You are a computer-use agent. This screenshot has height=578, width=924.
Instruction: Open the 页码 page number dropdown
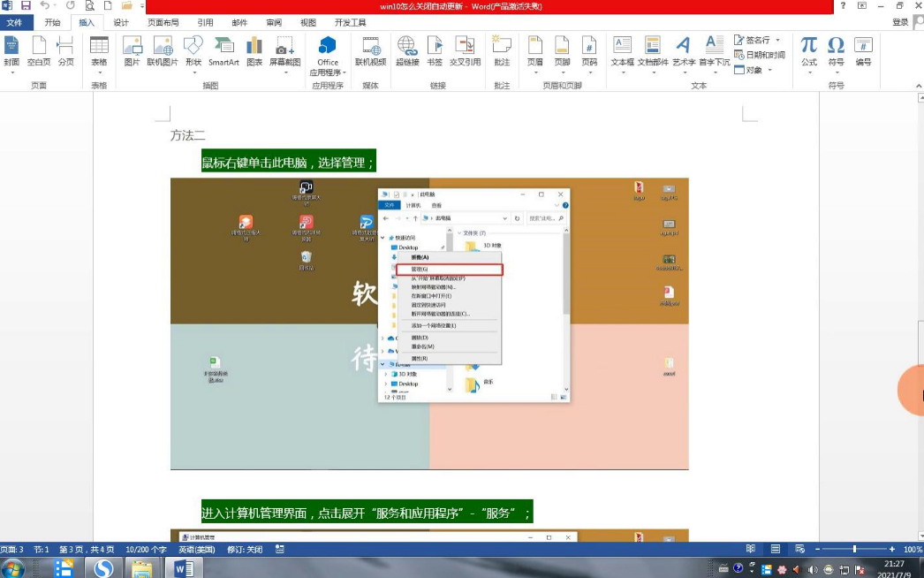click(x=589, y=54)
